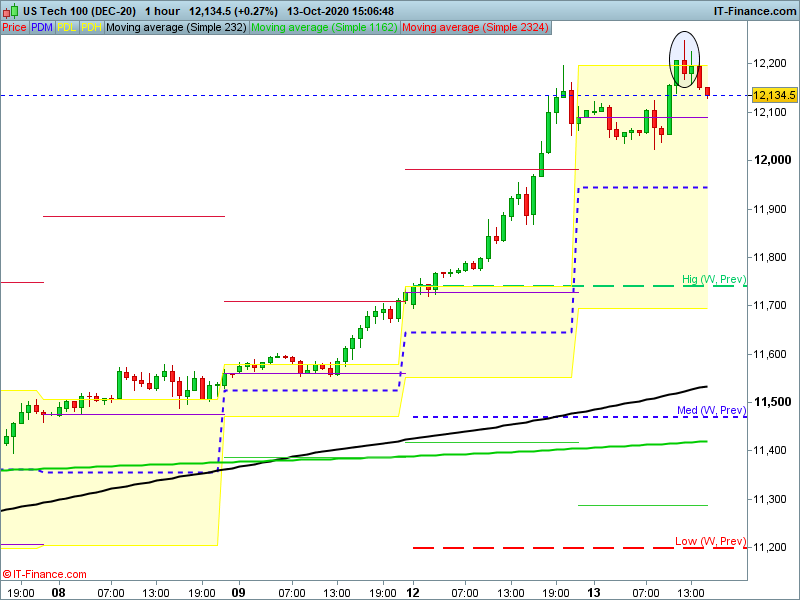Click the latest red candle at the chart's right edge
The height and width of the screenshot is (600, 800).
coord(708,92)
